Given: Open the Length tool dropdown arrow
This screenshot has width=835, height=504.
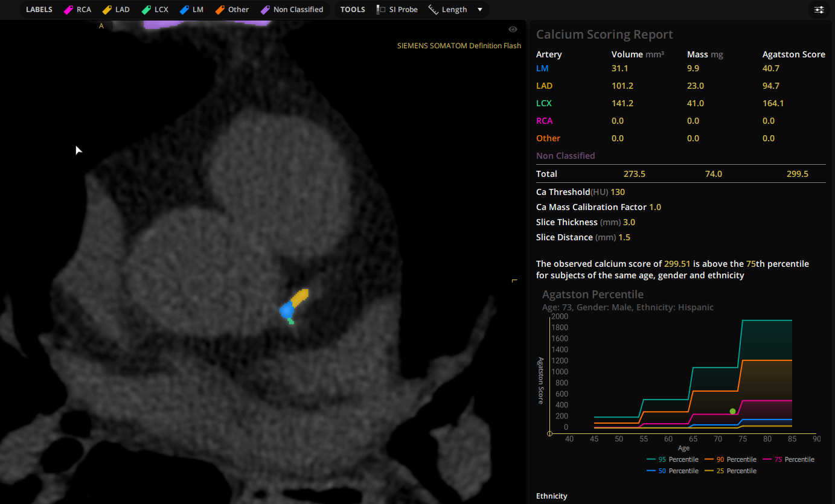Looking at the screenshot, I should (x=480, y=9).
